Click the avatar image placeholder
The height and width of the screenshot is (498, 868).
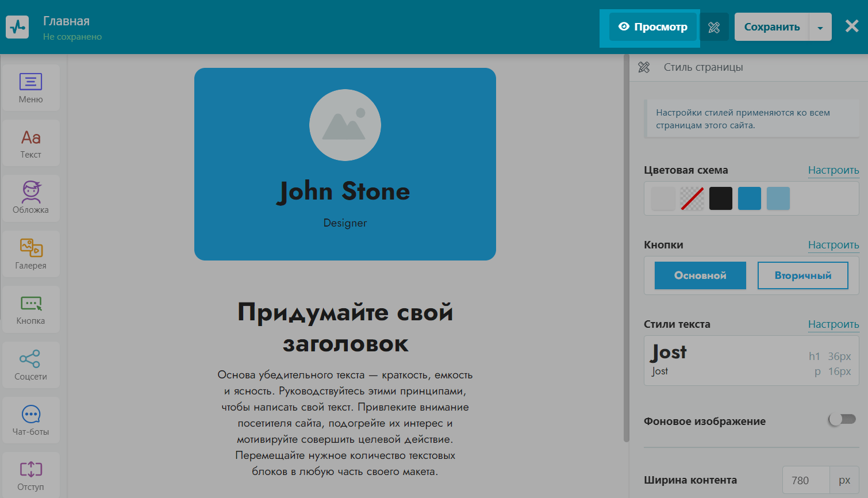(345, 125)
